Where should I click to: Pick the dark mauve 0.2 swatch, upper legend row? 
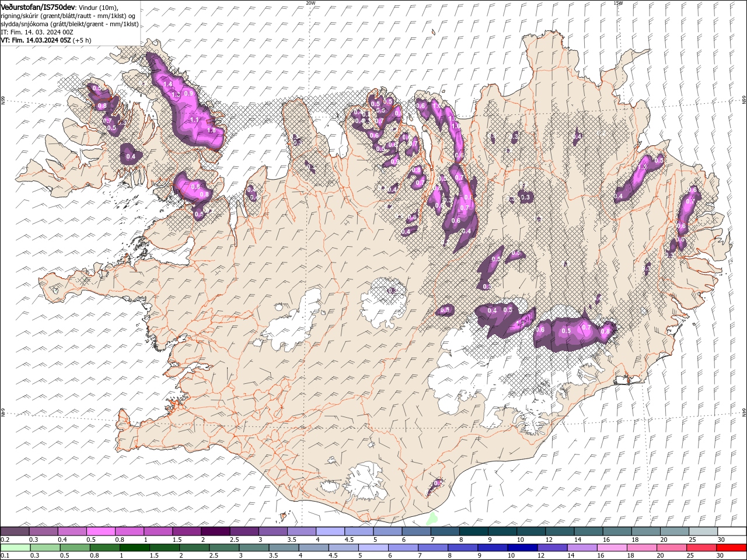click(x=15, y=531)
